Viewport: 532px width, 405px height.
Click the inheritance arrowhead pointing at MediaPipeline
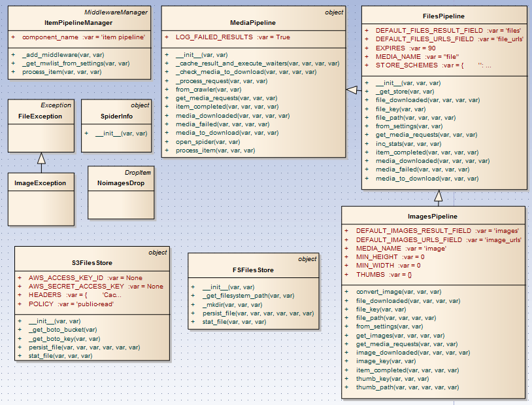tap(352, 89)
